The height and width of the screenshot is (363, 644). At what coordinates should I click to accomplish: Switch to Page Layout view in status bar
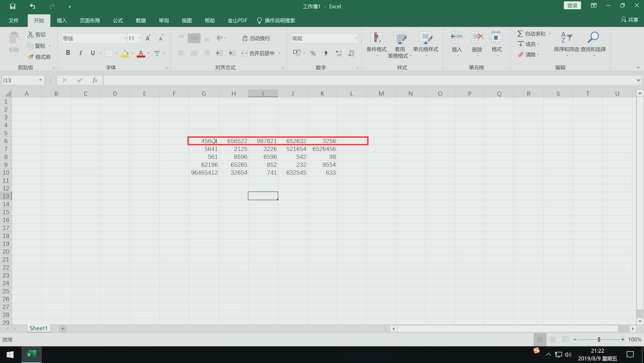pyautogui.click(x=552, y=340)
